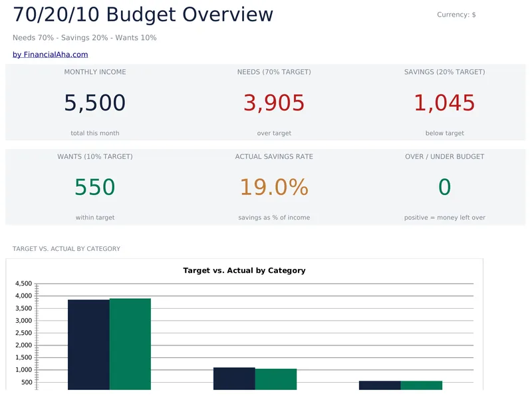Image resolution: width=532 pixels, height=396 pixels.
Task: Click the tallest green actual bar
Action: (130, 344)
